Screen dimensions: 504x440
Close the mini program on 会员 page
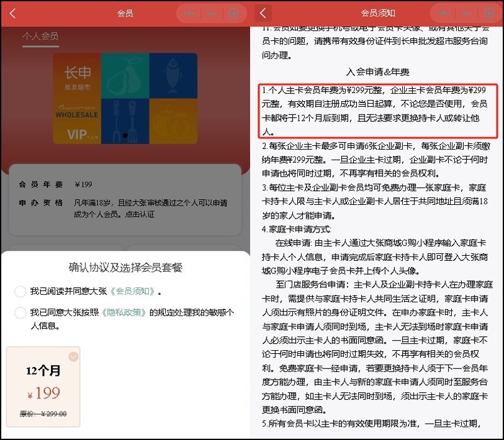click(x=234, y=13)
